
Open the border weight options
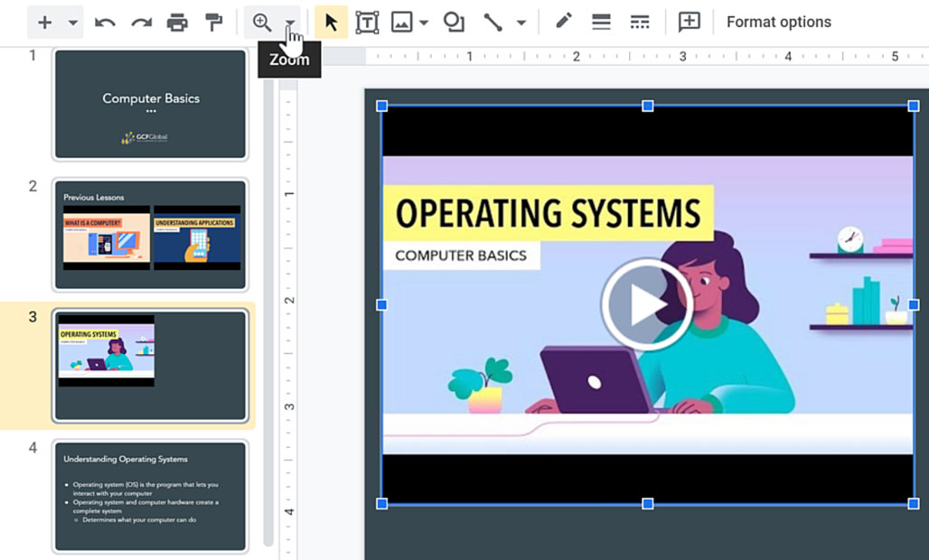[x=601, y=23]
